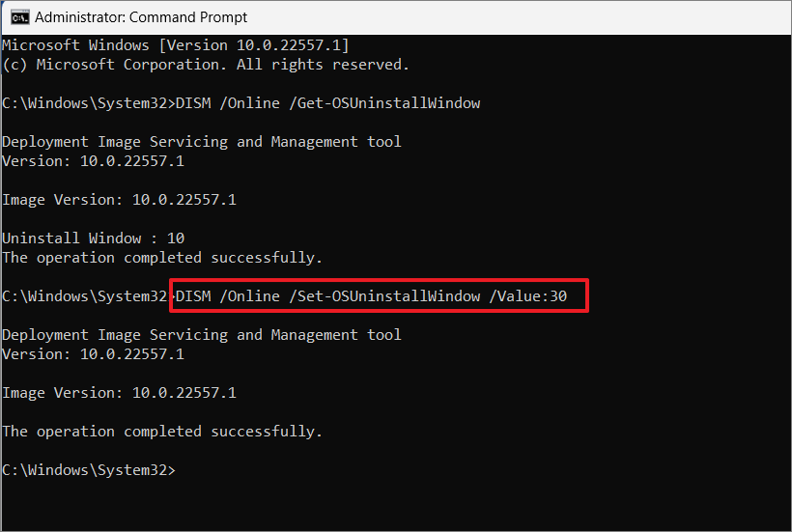Click the first Deployment Image Servicing tool line
Screen dimensions: 792x532
(202, 142)
